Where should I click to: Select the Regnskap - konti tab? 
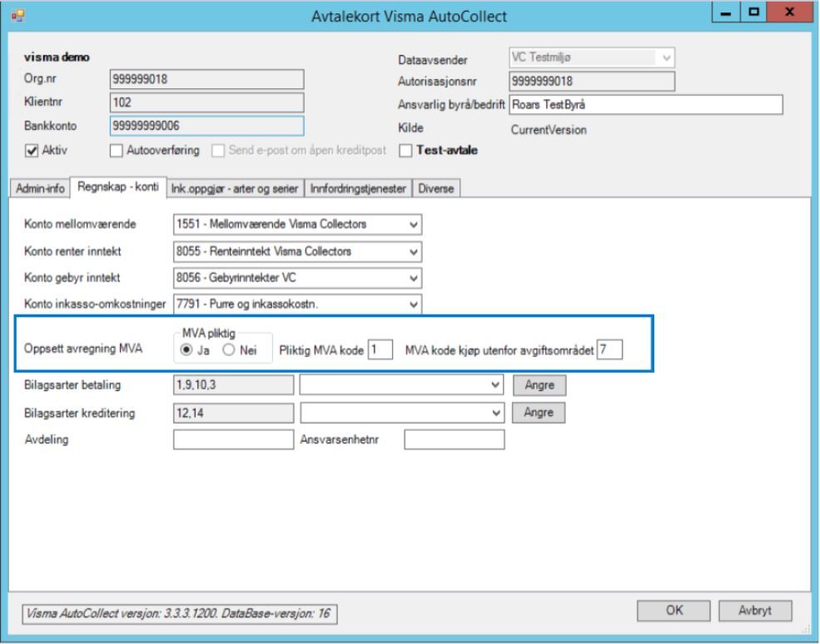(x=118, y=187)
